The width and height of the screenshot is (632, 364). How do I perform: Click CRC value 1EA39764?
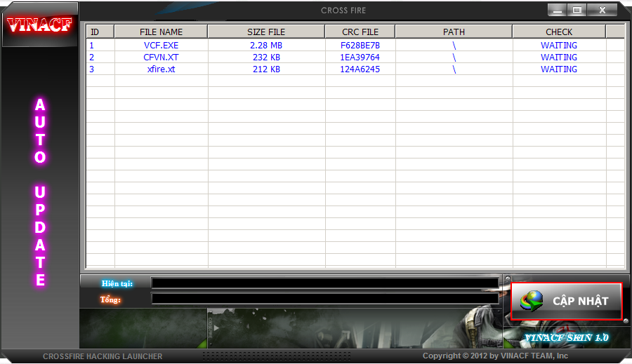click(360, 58)
